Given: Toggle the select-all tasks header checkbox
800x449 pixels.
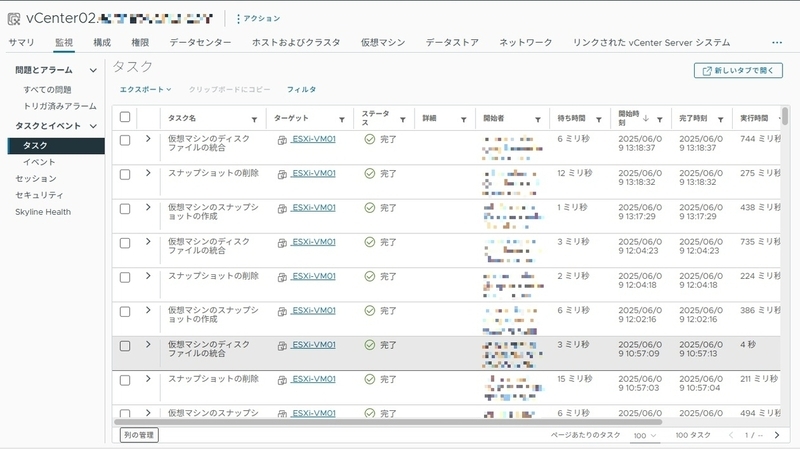Looking at the screenshot, I should [124, 117].
